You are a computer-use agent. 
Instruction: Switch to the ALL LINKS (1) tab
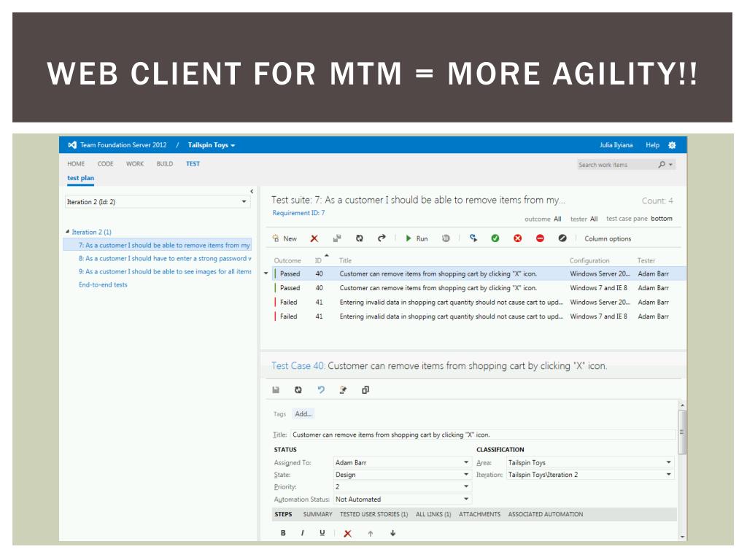[x=433, y=514]
